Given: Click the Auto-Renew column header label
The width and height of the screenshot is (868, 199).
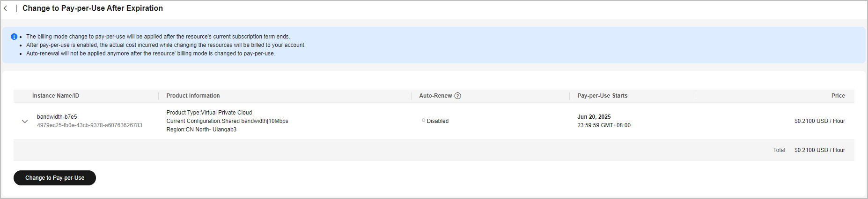Looking at the screenshot, I should click(x=435, y=96).
